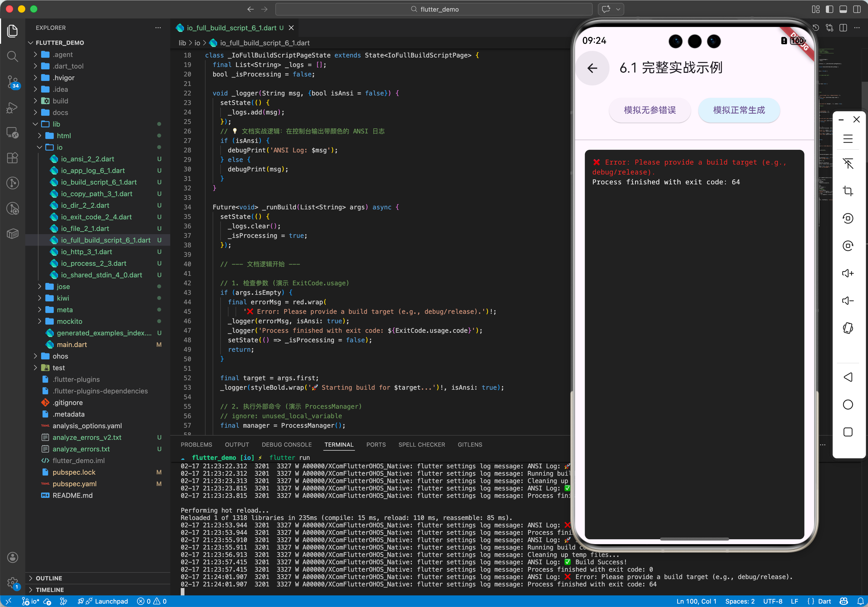Open the Source Control view
This screenshot has height=607, width=868.
pyautogui.click(x=12, y=81)
